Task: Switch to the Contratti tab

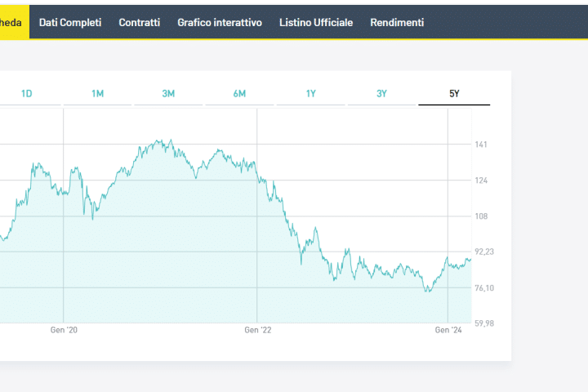Action: (140, 22)
